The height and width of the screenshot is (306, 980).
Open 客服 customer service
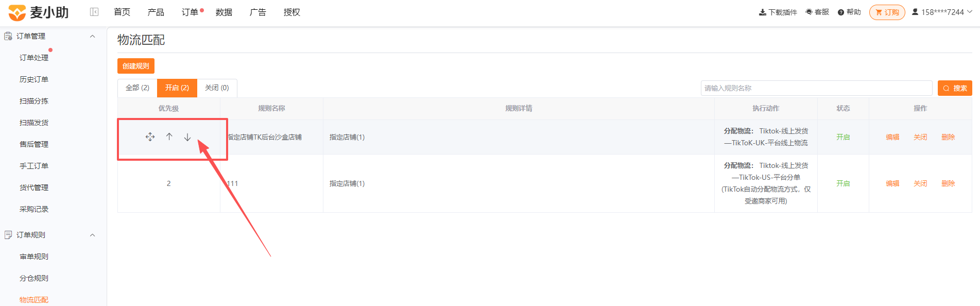pyautogui.click(x=817, y=12)
